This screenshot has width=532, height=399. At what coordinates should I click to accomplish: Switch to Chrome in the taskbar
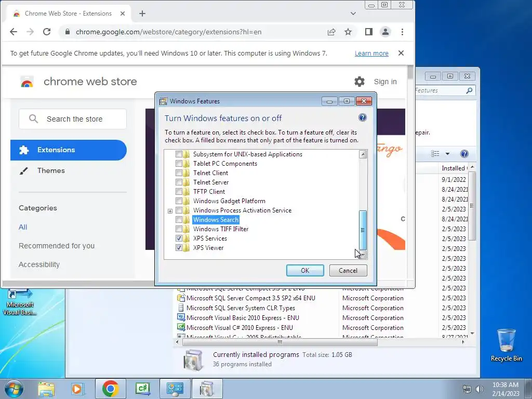(110, 389)
